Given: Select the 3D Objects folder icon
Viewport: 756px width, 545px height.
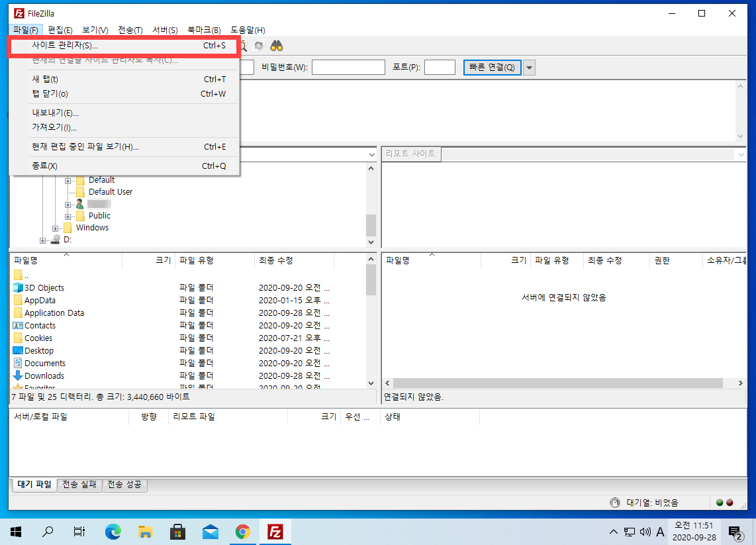Looking at the screenshot, I should tap(18, 287).
